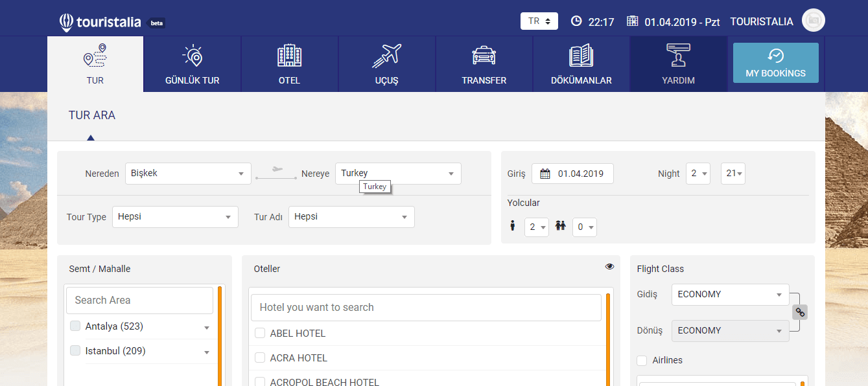Switch to the Tur tab

pyautogui.click(x=95, y=64)
